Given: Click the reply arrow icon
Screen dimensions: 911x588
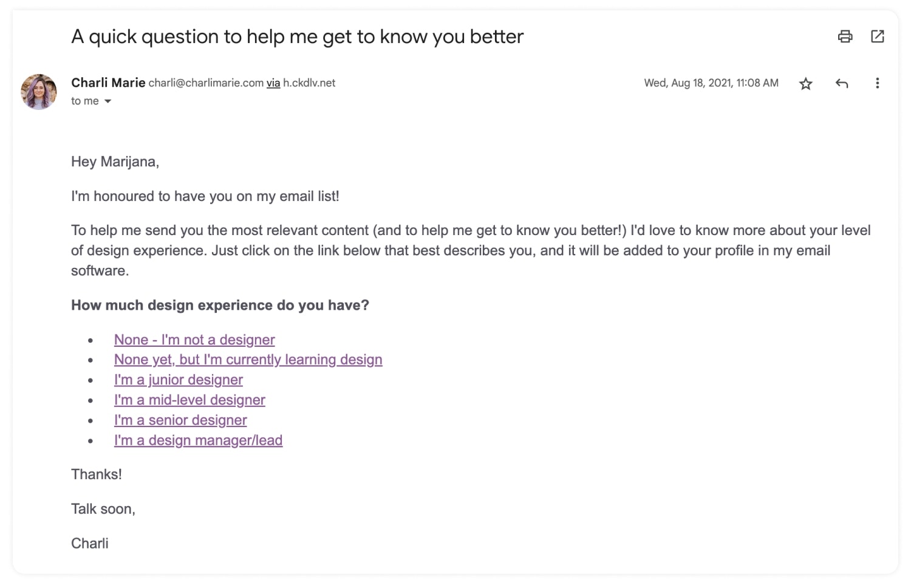Looking at the screenshot, I should [x=842, y=83].
